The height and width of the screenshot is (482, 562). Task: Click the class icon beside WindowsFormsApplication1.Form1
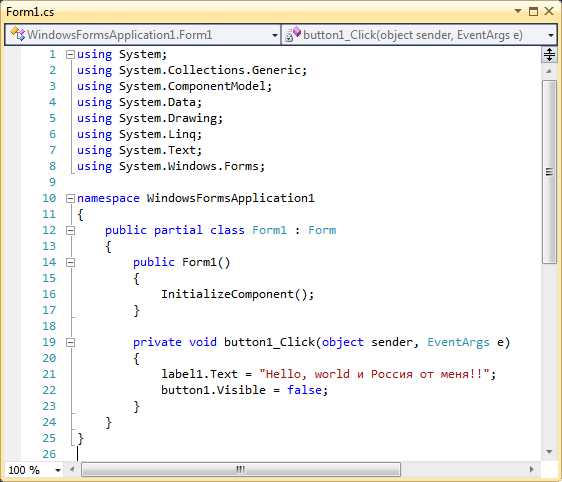tap(18, 34)
